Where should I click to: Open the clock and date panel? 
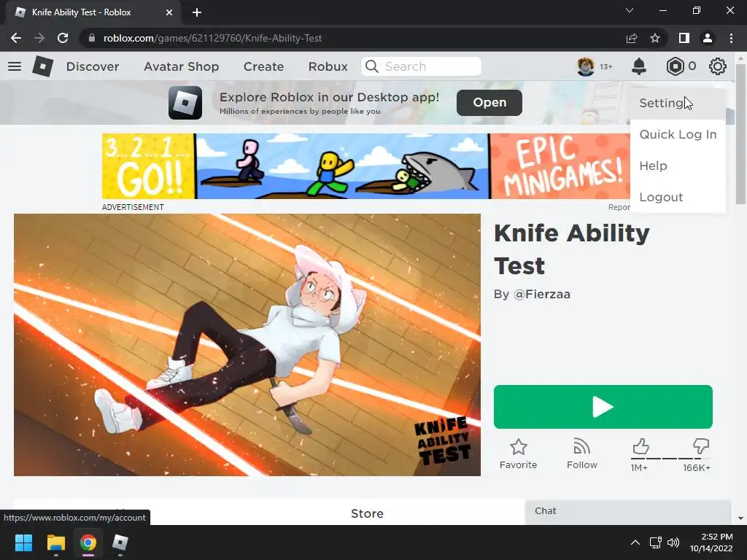pos(711,542)
